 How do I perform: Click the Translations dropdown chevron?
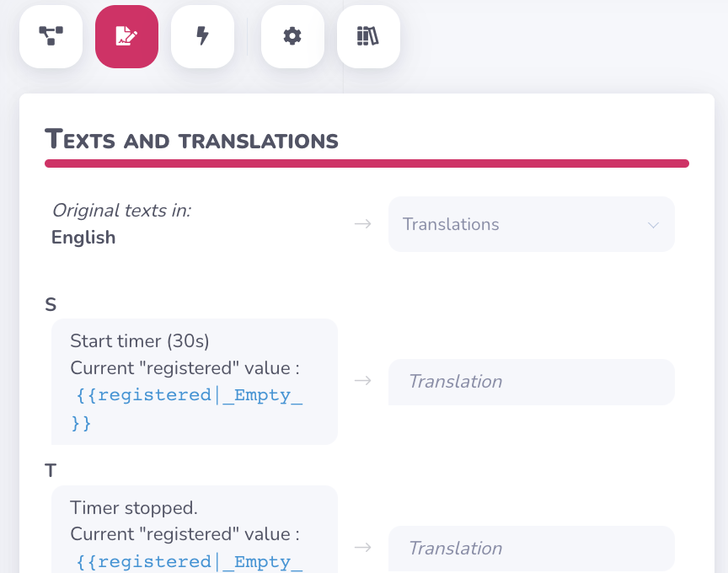tap(653, 225)
